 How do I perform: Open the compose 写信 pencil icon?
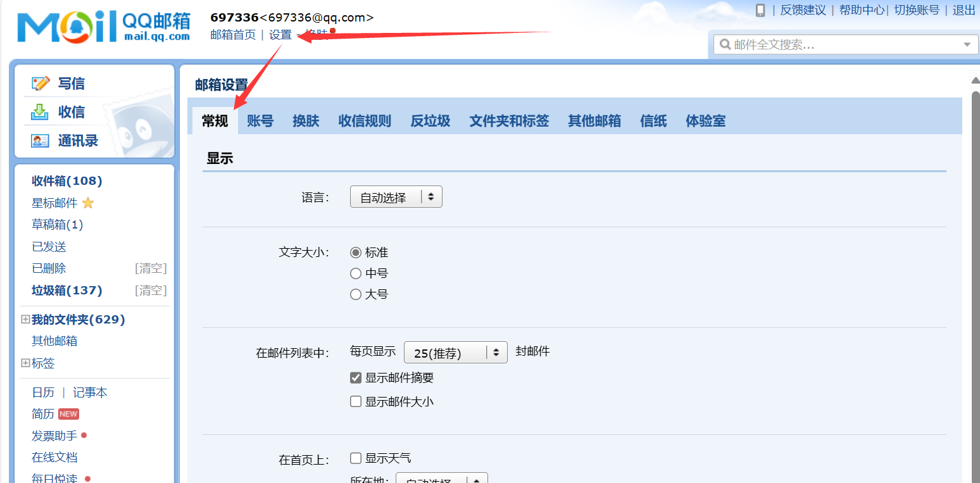coord(41,84)
